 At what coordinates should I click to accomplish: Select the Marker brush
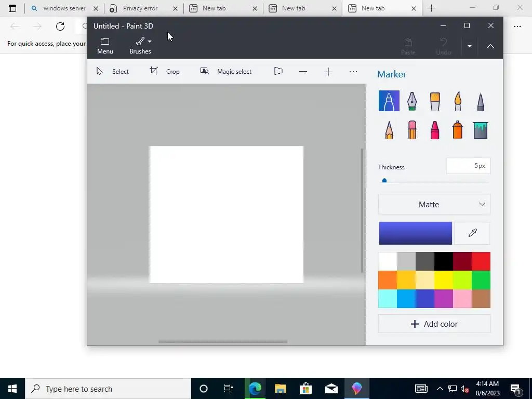point(389,101)
